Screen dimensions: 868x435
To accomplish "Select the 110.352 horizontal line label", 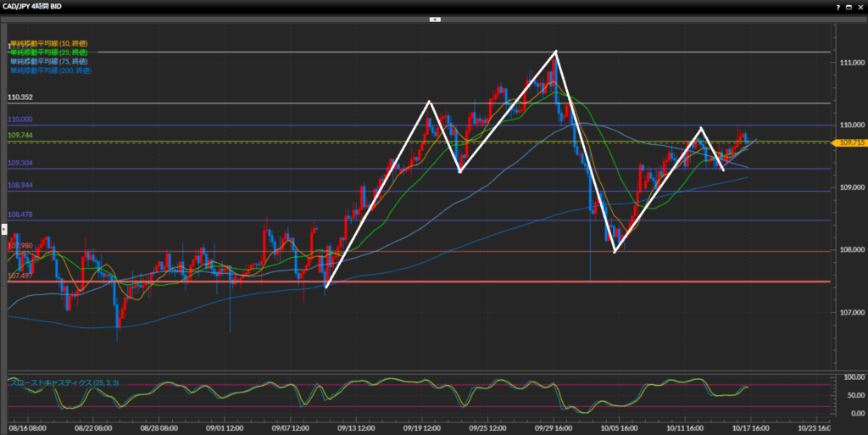I will coord(19,98).
